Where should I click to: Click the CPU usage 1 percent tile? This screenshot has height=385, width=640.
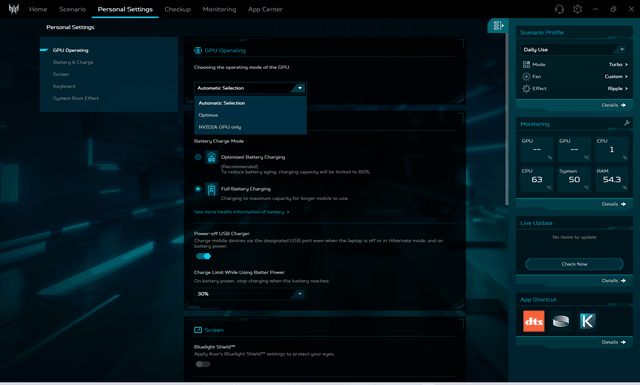611,149
